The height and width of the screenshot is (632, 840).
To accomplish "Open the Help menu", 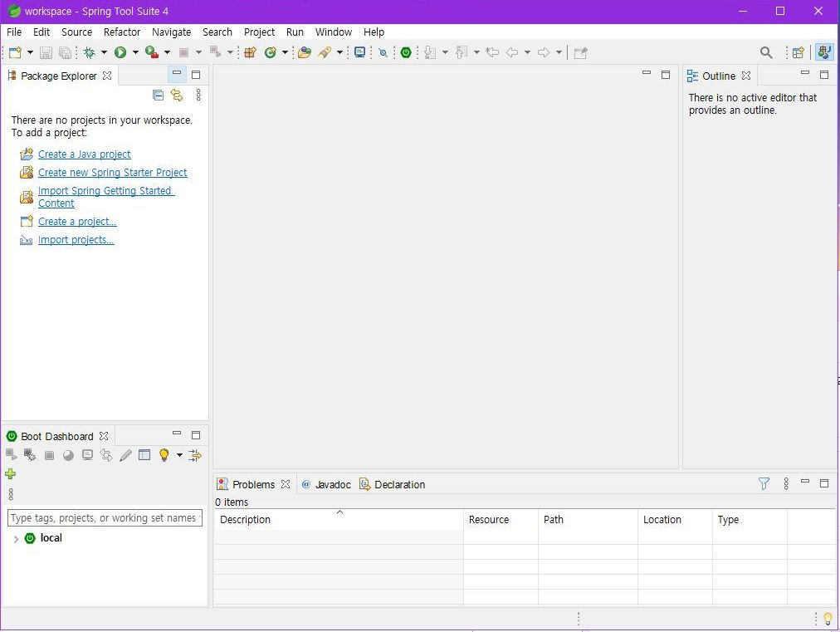I will coord(374,32).
